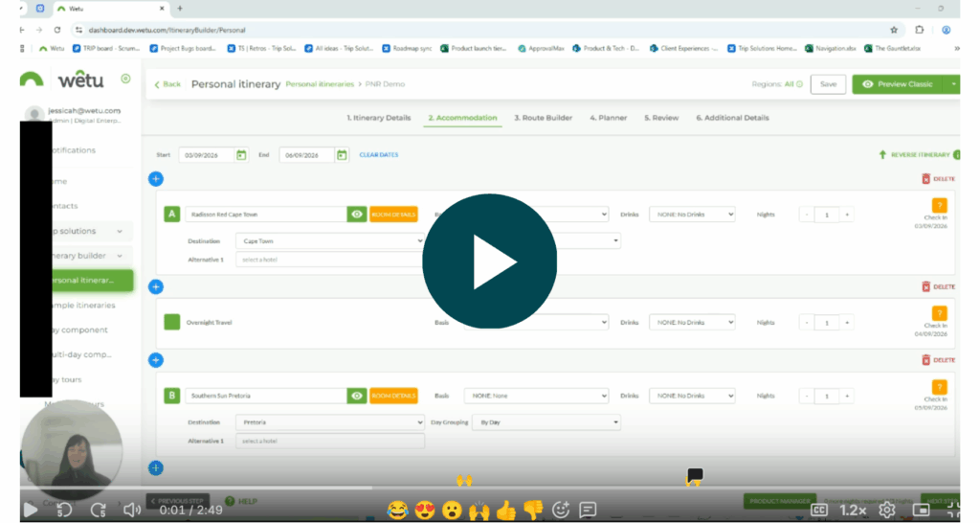980x523 pixels.
Task: Toggle picture-in-picture mode
Action: [922, 510]
